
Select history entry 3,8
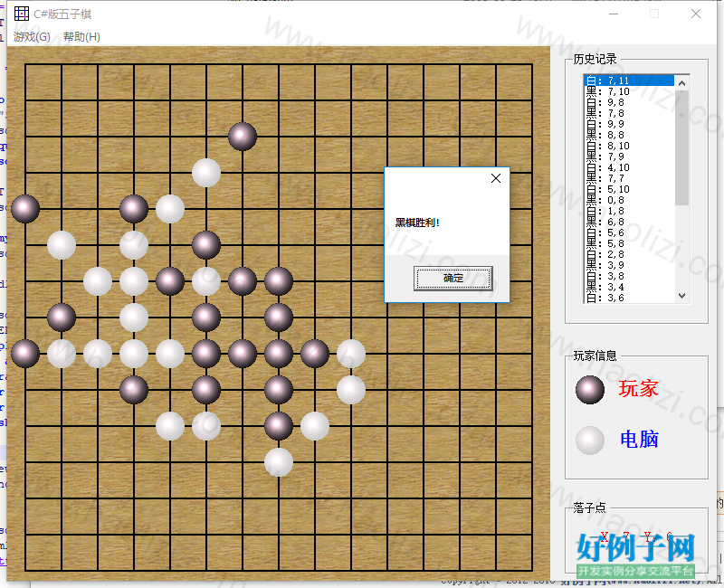(x=629, y=276)
